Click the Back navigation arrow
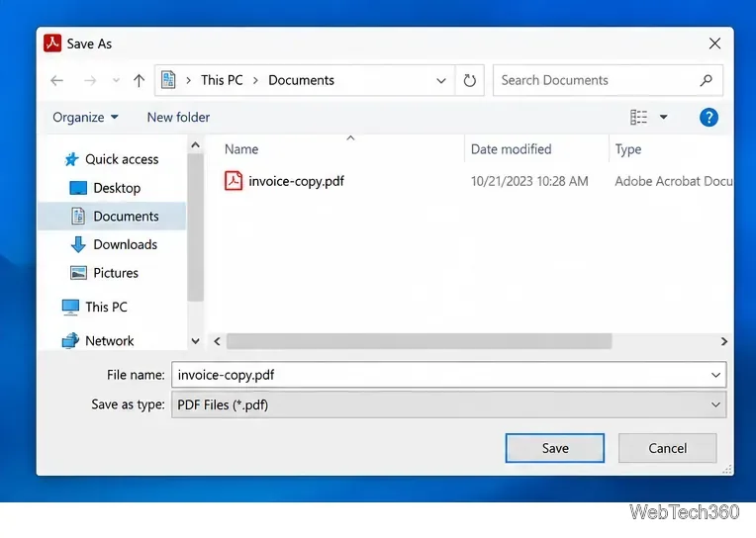 [56, 80]
